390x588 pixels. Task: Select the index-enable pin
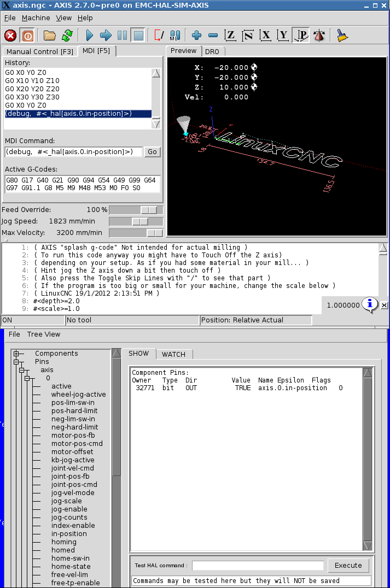73,525
